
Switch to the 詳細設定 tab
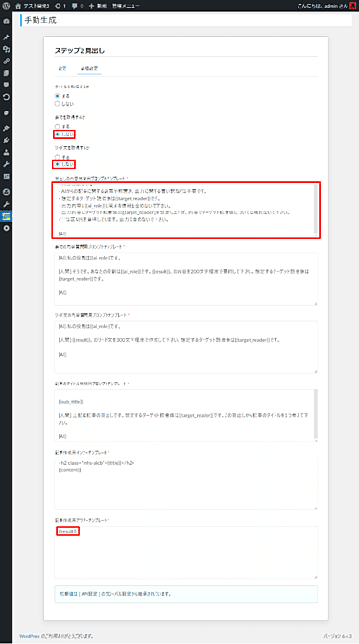(89, 68)
